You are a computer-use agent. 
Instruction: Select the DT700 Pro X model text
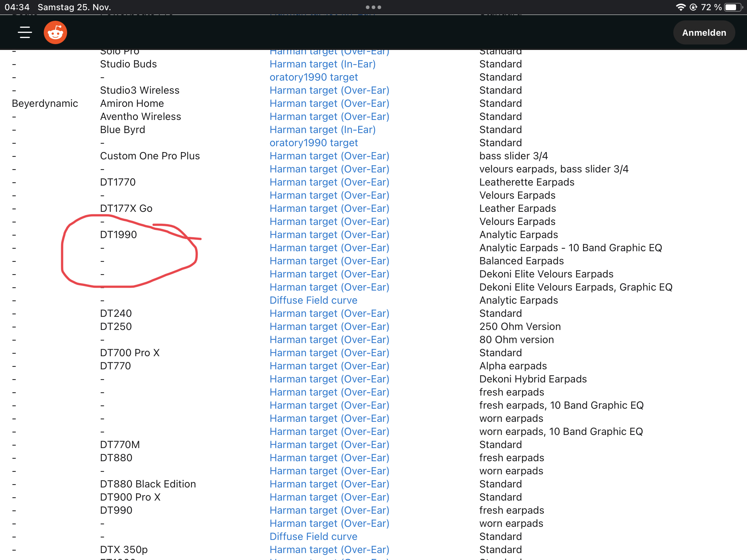point(130,353)
